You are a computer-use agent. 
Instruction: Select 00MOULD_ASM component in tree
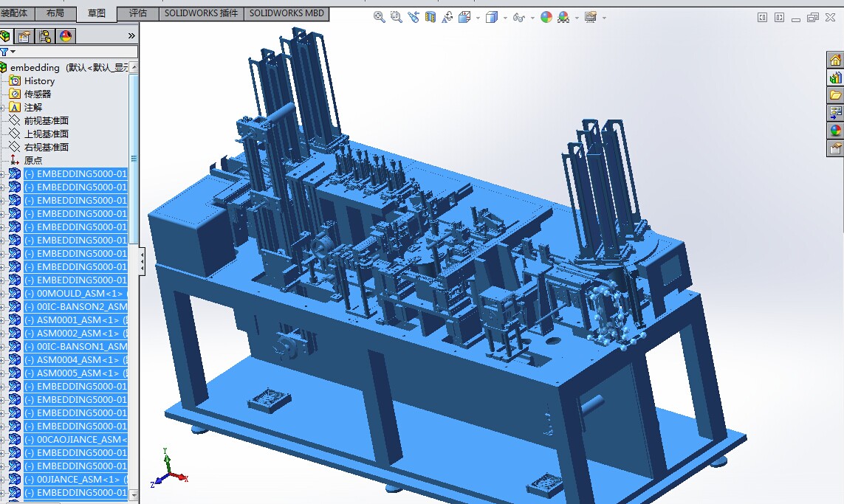click(x=74, y=294)
